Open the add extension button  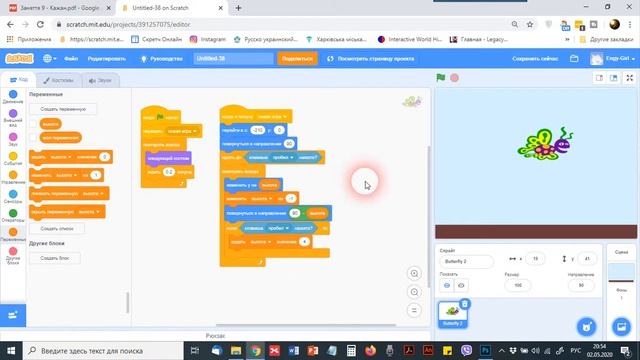[x=13, y=315]
